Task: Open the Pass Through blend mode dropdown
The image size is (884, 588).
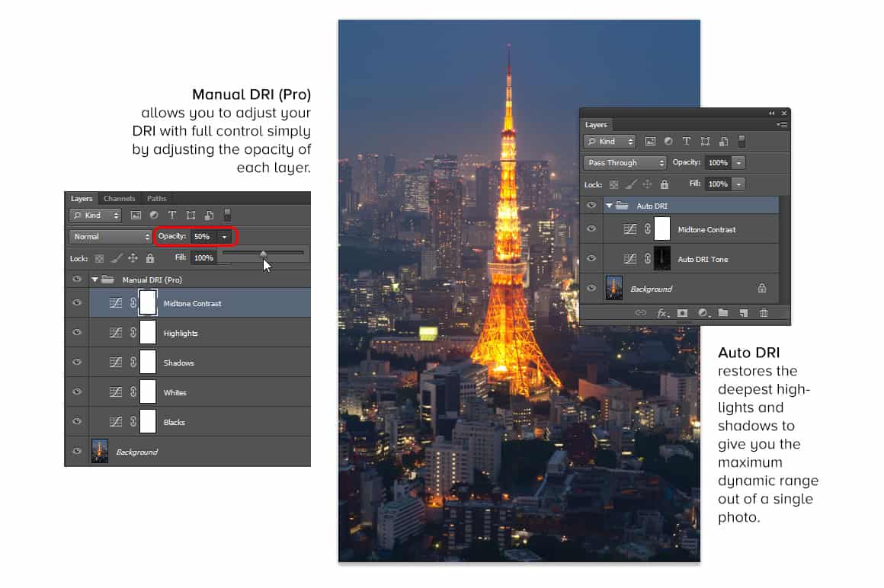Action: (625, 163)
